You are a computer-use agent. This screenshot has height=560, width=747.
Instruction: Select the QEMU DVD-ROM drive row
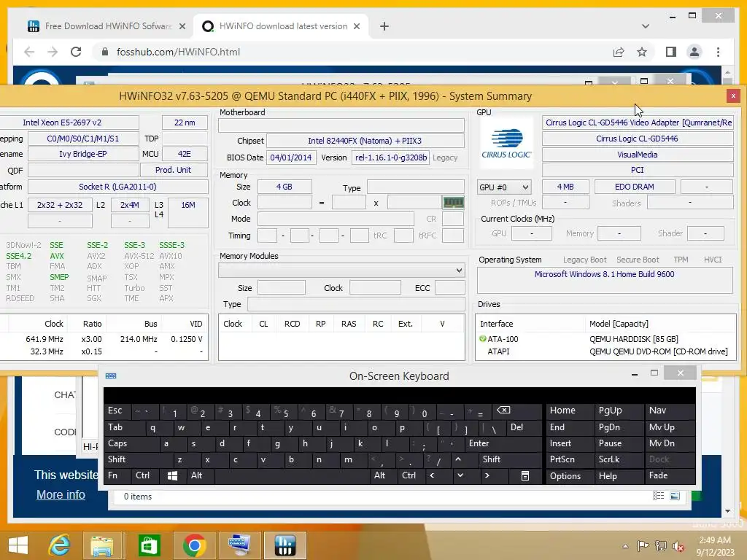pos(605,351)
